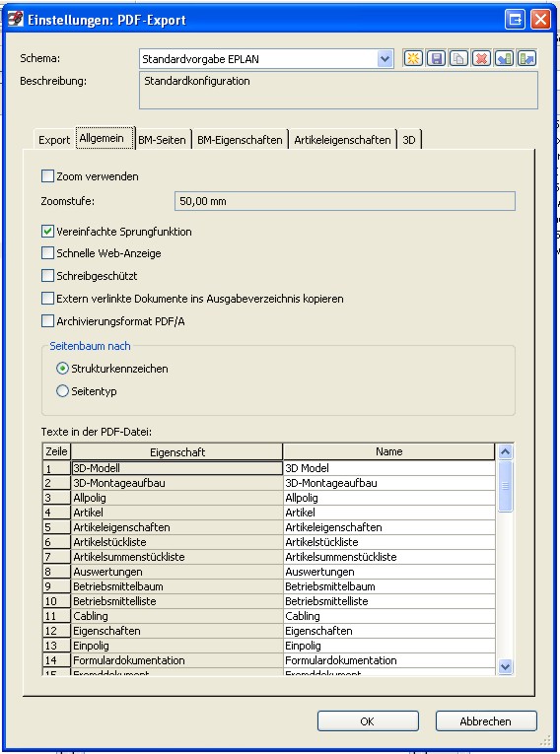Click the Name column header
Viewport: 560px width, 754px height.
pos(388,451)
